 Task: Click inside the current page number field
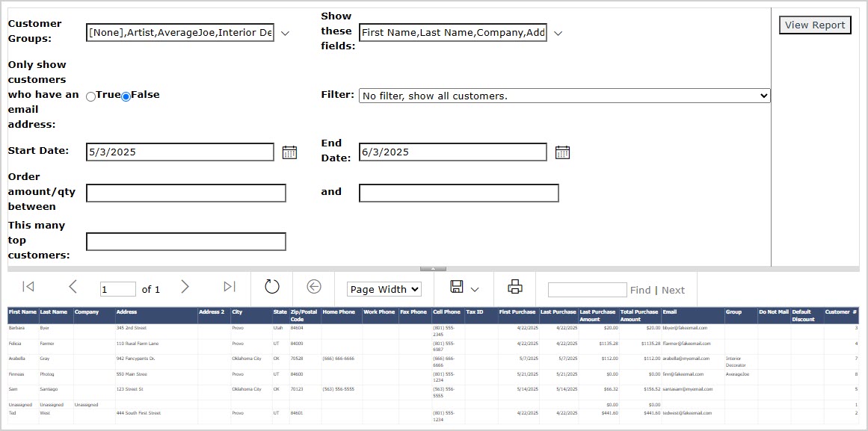pos(117,288)
